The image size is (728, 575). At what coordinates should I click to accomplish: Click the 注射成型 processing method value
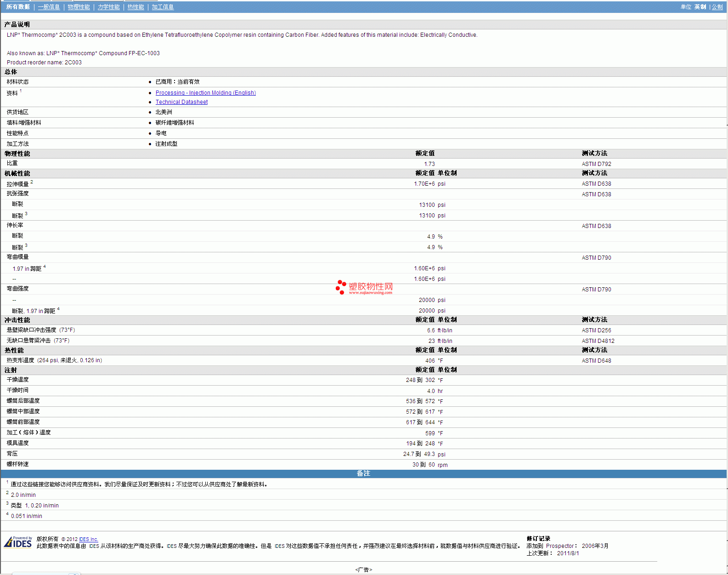[x=166, y=144]
